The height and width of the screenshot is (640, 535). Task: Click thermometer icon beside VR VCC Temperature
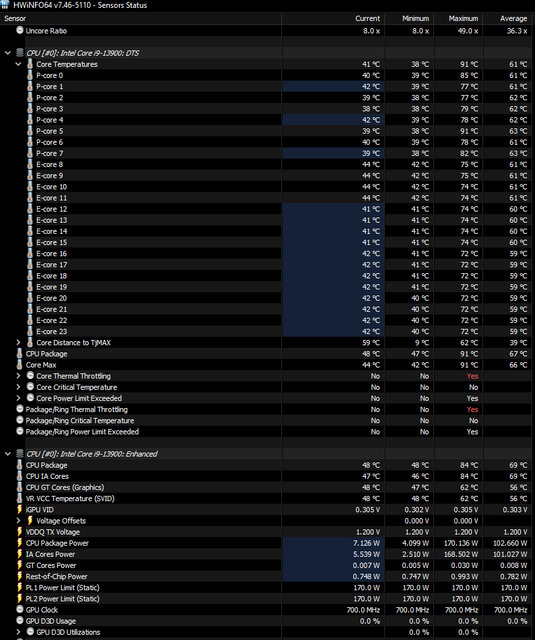20,498
